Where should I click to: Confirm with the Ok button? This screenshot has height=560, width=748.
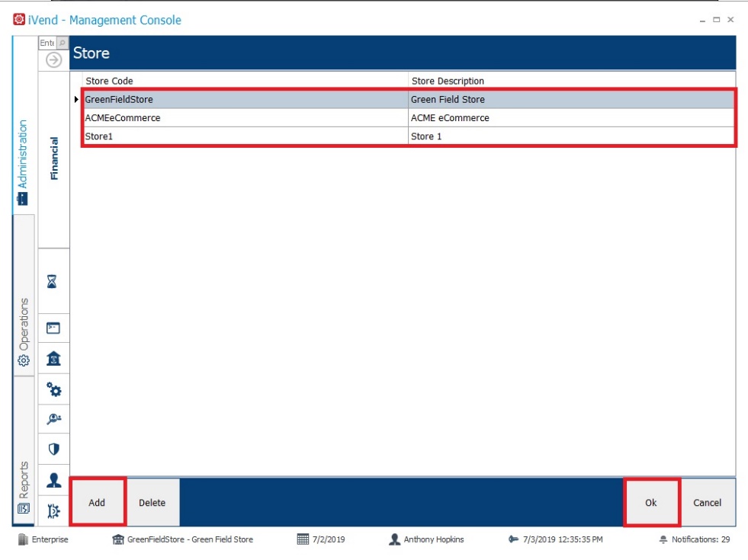click(x=651, y=502)
